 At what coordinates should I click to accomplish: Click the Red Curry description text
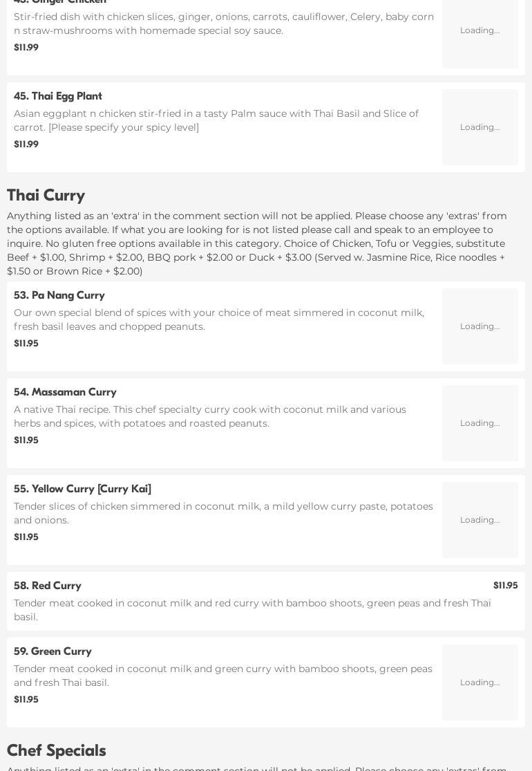tap(252, 610)
